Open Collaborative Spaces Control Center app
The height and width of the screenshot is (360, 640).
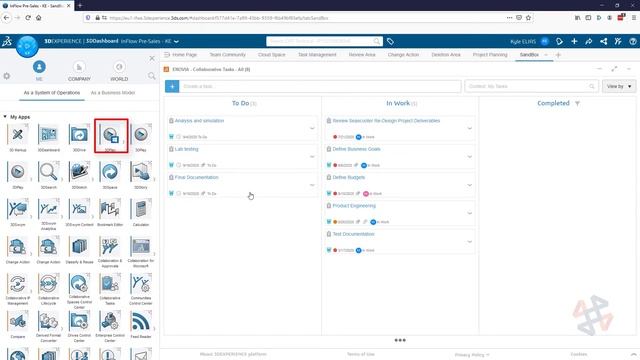(x=79, y=284)
